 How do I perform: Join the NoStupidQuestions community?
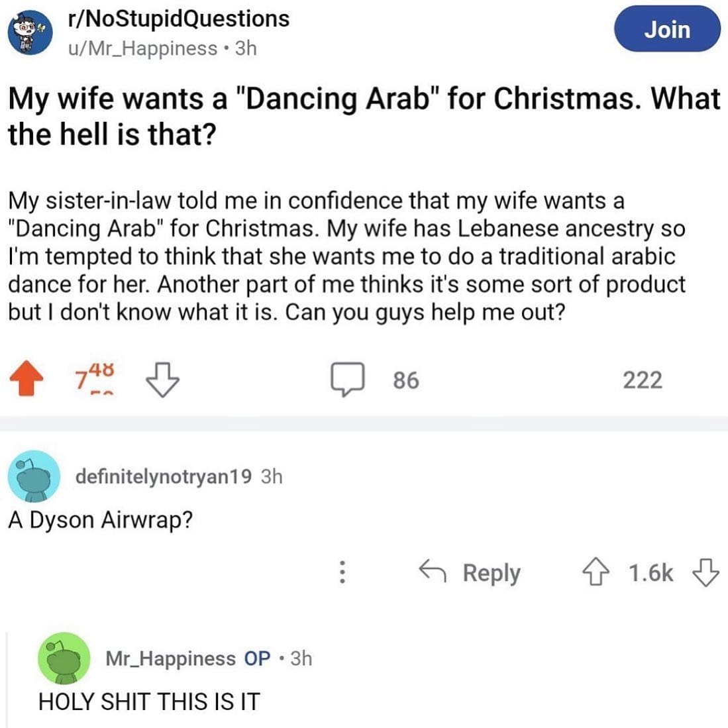(x=667, y=30)
